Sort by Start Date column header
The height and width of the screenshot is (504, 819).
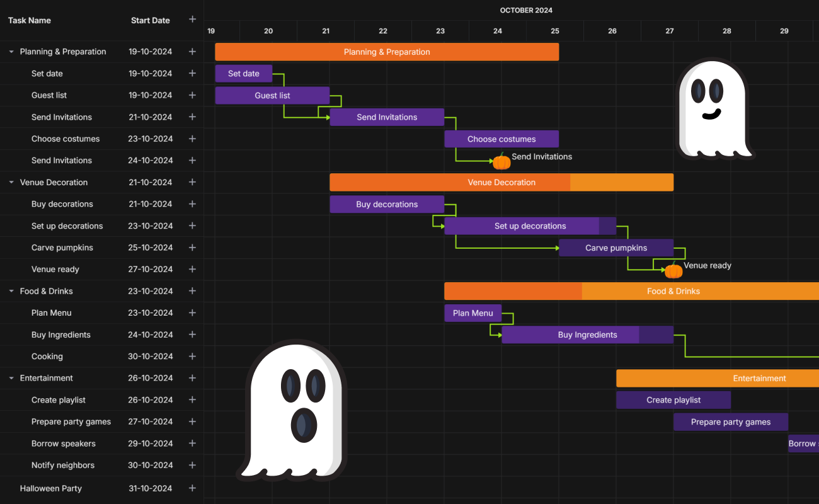151,20
